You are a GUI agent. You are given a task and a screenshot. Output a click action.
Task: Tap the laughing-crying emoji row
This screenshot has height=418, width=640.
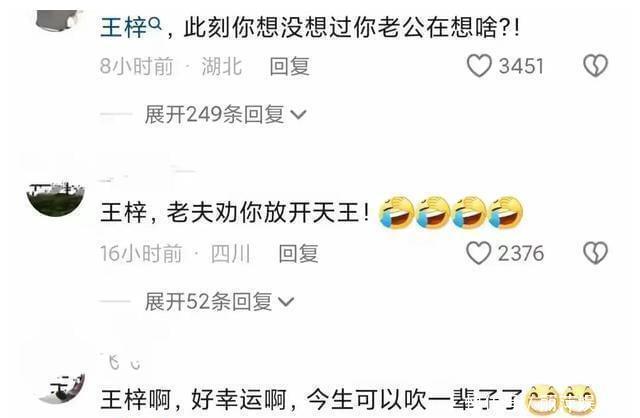tap(451, 212)
